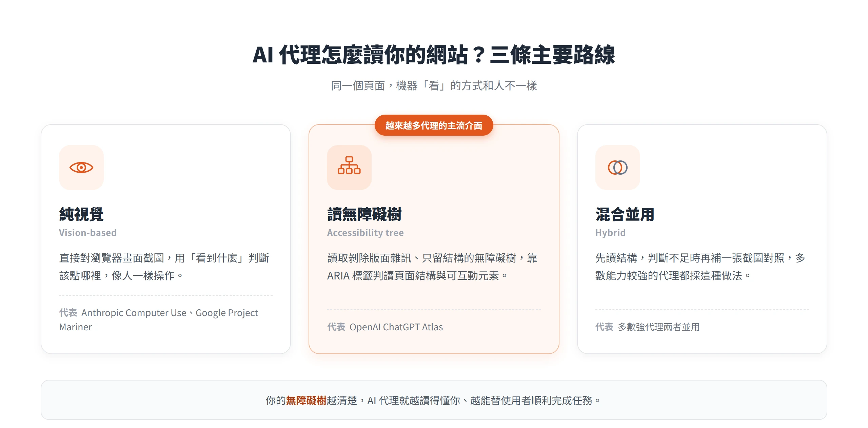Image resolution: width=868 pixels, height=428 pixels.
Task: Select the label Hybrid
Action: point(610,233)
